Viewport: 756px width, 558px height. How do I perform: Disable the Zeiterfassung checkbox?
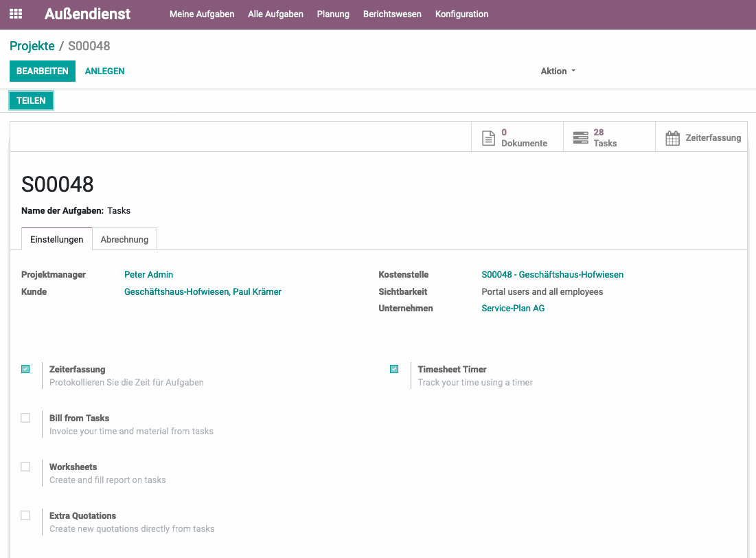(x=25, y=369)
